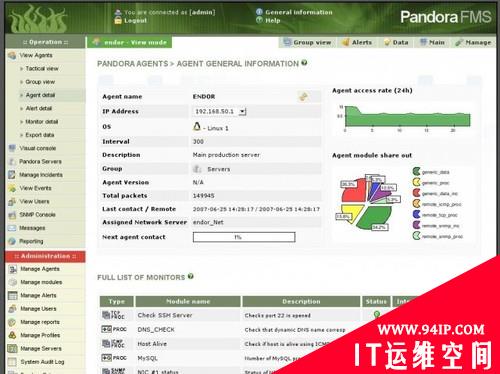This screenshot has width=500, height=374.
Task: Switch to the Group view tab
Action: pos(307,42)
